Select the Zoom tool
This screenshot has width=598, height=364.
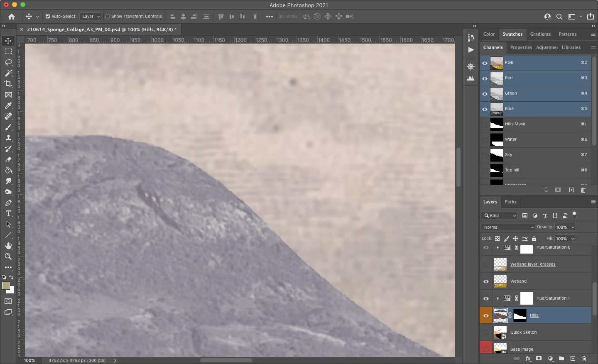pos(8,257)
